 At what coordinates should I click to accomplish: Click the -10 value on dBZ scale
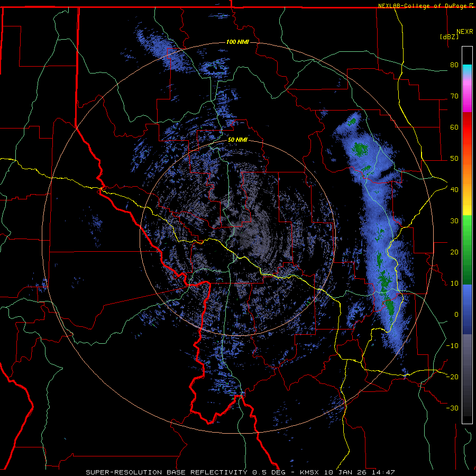point(452,345)
